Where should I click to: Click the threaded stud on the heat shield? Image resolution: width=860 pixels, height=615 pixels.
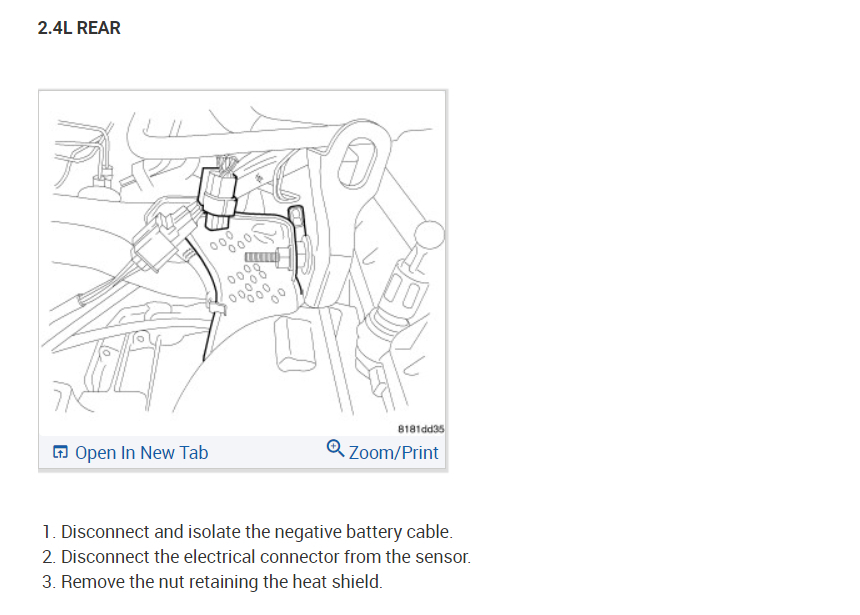coord(268,257)
